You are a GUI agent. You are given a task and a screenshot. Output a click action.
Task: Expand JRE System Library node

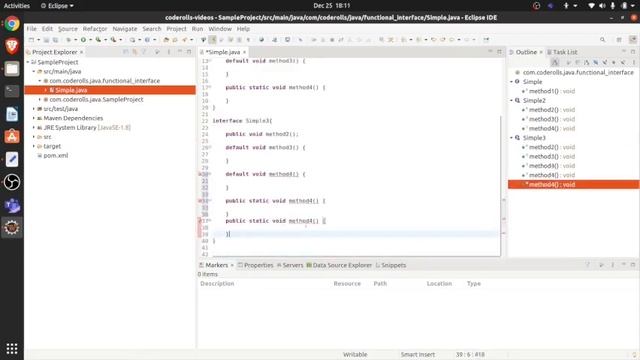click(34, 127)
